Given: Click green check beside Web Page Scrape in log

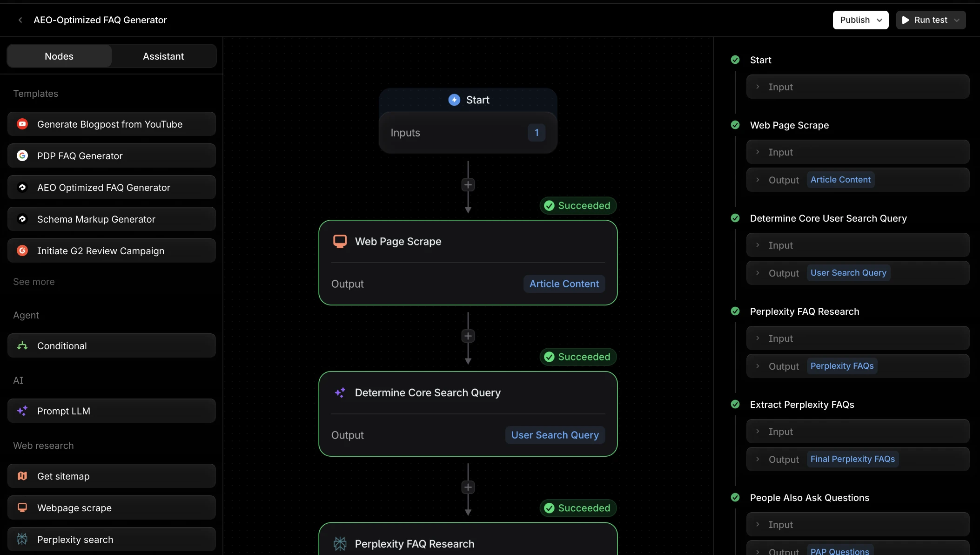Looking at the screenshot, I should pyautogui.click(x=735, y=125).
